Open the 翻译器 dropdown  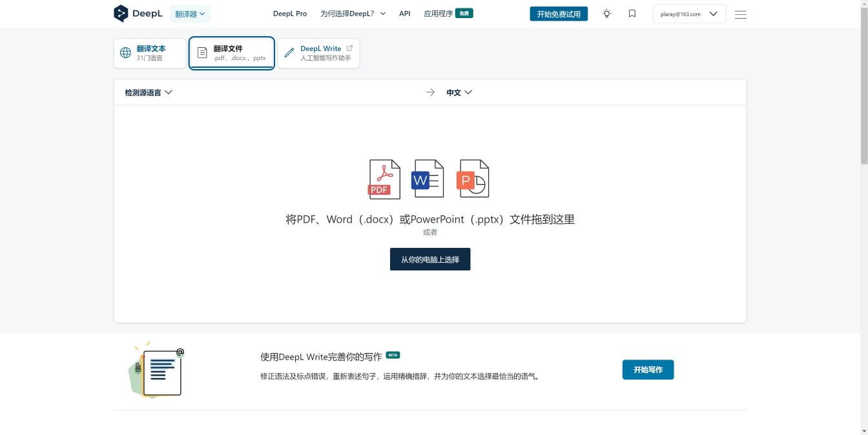point(190,14)
